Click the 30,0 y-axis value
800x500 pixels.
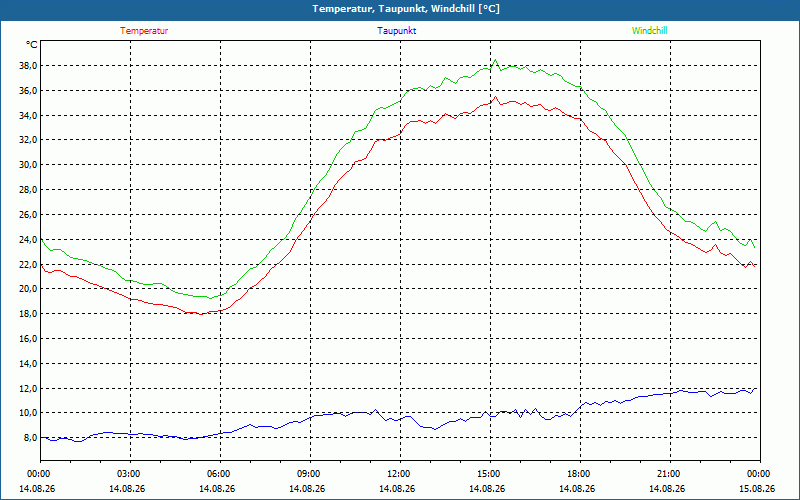click(28, 165)
